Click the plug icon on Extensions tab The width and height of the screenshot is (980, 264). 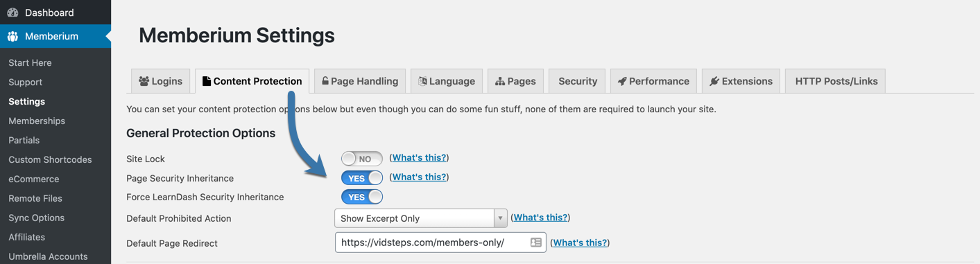coord(714,81)
